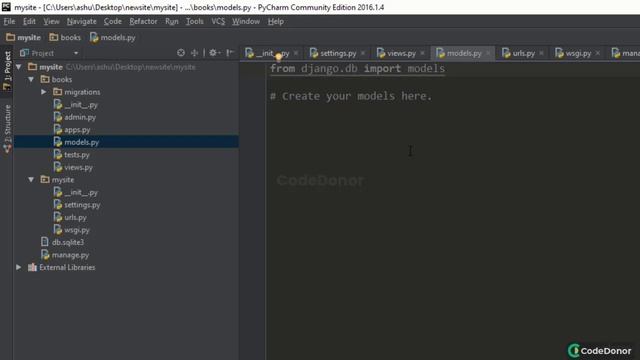Click the import line in the editor
The width and height of the screenshot is (640, 360).
pos(357,69)
